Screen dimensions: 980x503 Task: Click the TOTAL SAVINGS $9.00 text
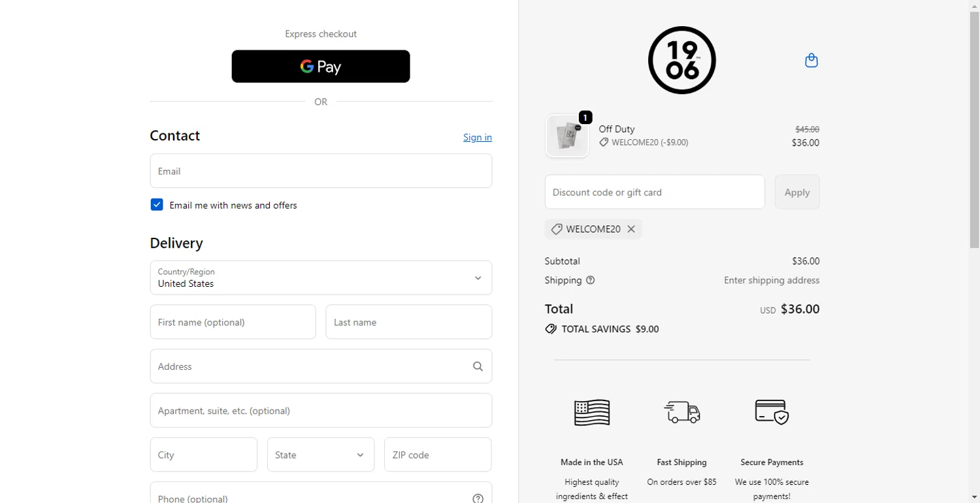(x=610, y=329)
